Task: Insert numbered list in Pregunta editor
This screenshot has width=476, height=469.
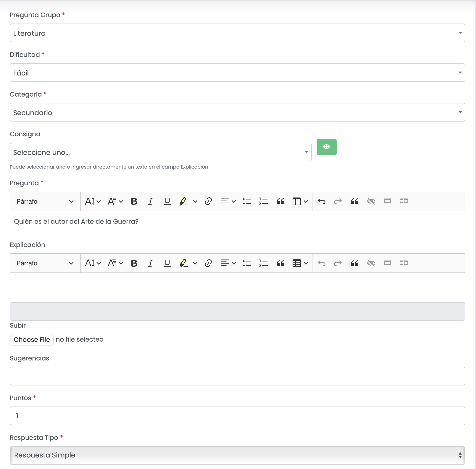Action: click(263, 201)
